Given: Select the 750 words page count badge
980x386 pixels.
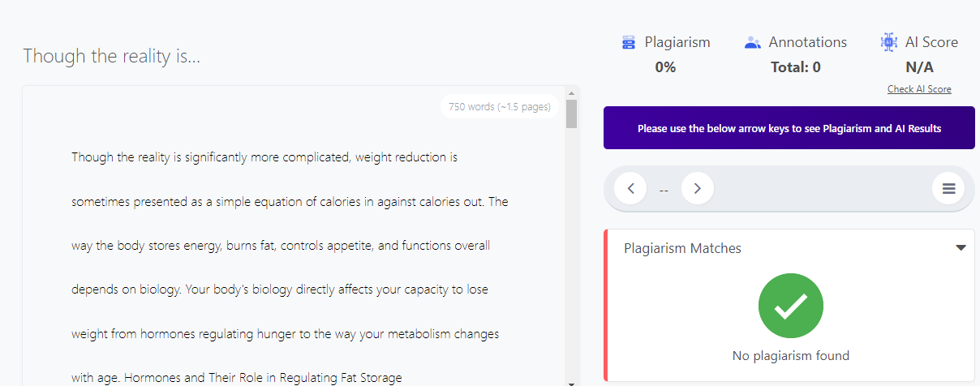Looking at the screenshot, I should [x=499, y=106].
